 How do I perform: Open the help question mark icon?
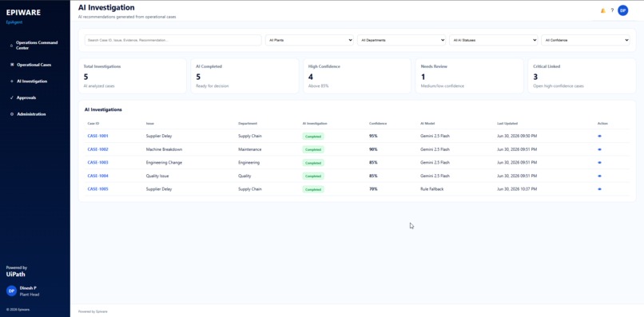(x=612, y=10)
